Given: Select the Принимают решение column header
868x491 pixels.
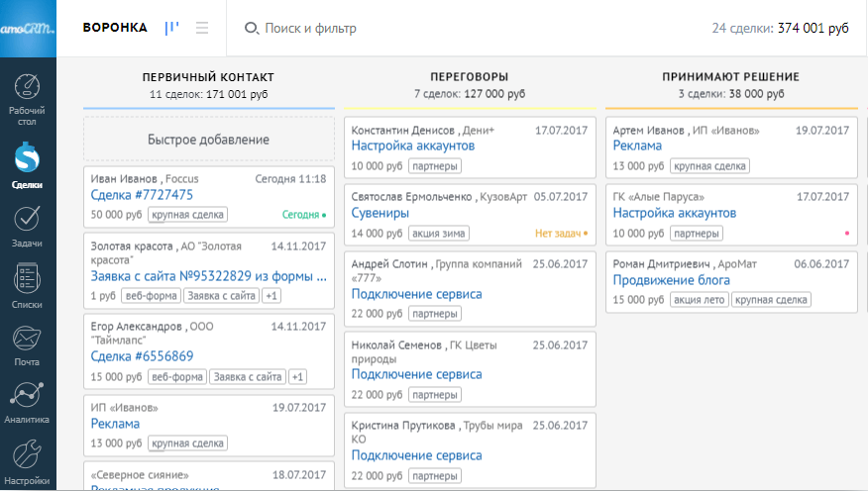Looking at the screenshot, I should (x=730, y=77).
